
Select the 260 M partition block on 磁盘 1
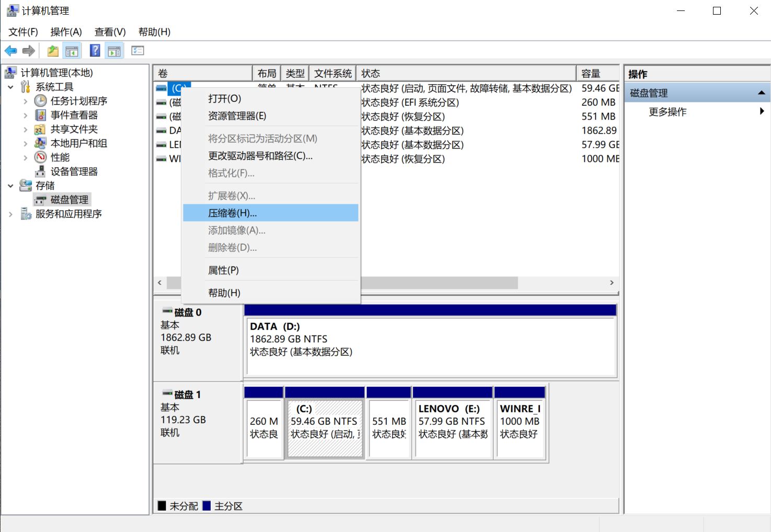(x=264, y=423)
